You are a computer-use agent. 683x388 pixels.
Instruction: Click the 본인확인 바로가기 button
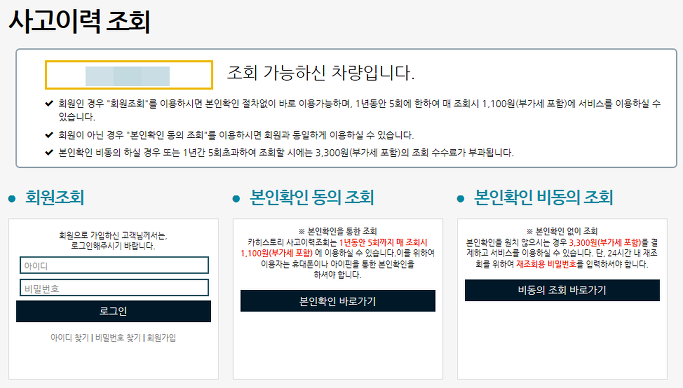pos(338,301)
